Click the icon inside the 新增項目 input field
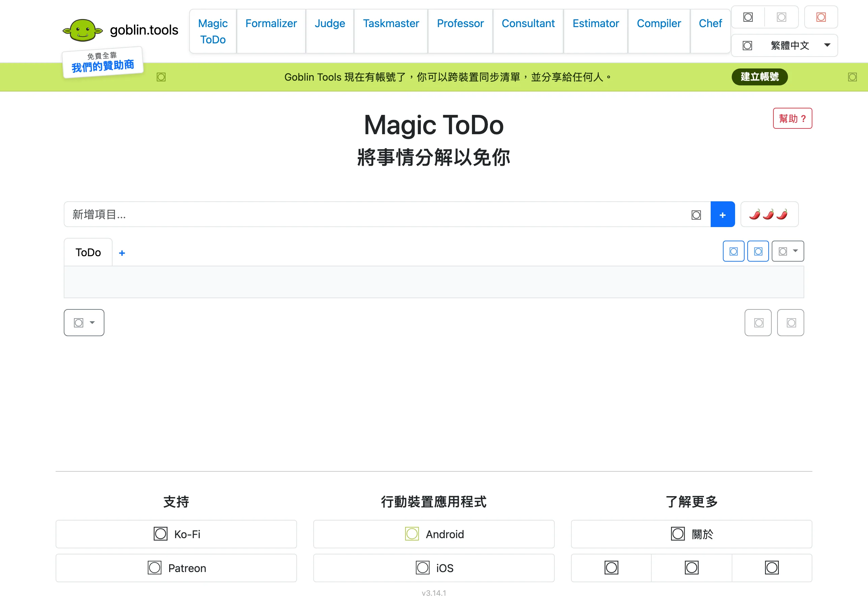 click(696, 215)
